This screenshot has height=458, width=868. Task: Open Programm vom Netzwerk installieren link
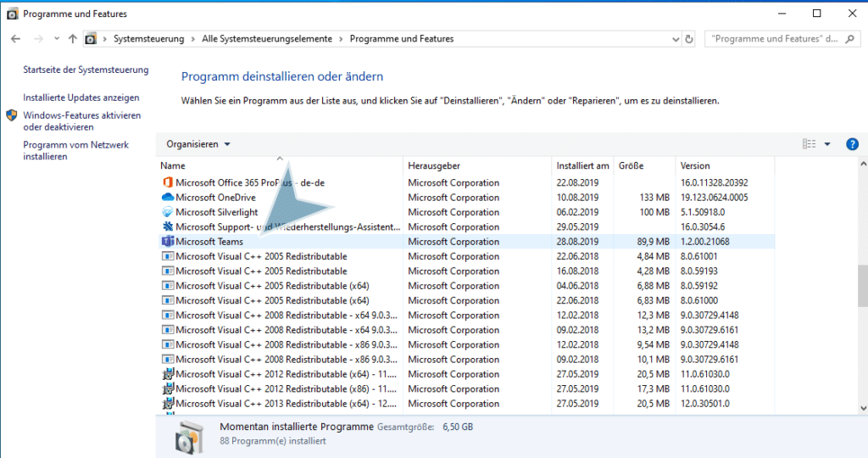tap(75, 151)
